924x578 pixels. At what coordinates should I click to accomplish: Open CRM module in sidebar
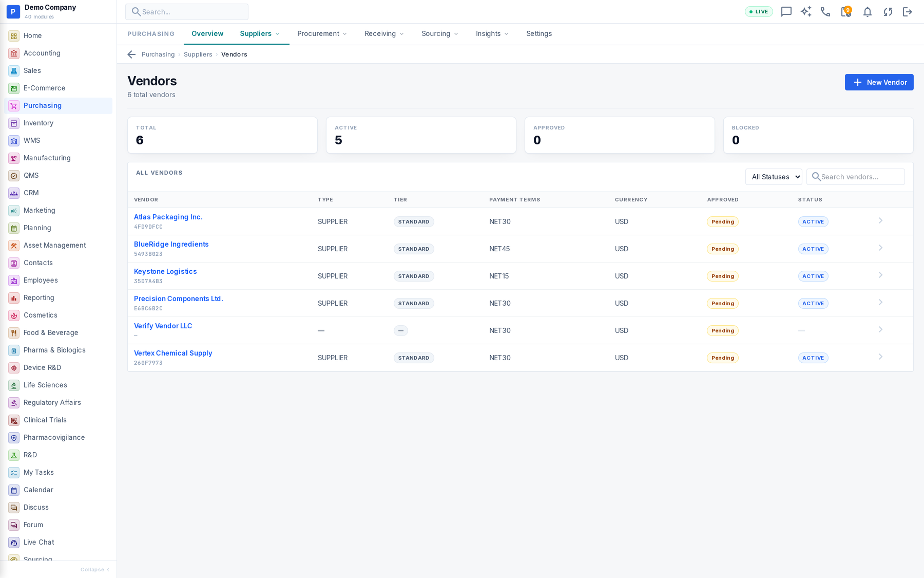(x=58, y=193)
